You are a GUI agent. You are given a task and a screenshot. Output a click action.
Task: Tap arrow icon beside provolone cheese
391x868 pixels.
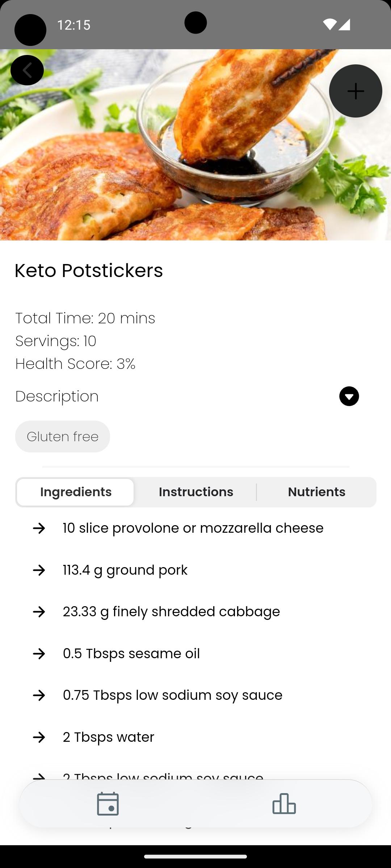tap(39, 528)
